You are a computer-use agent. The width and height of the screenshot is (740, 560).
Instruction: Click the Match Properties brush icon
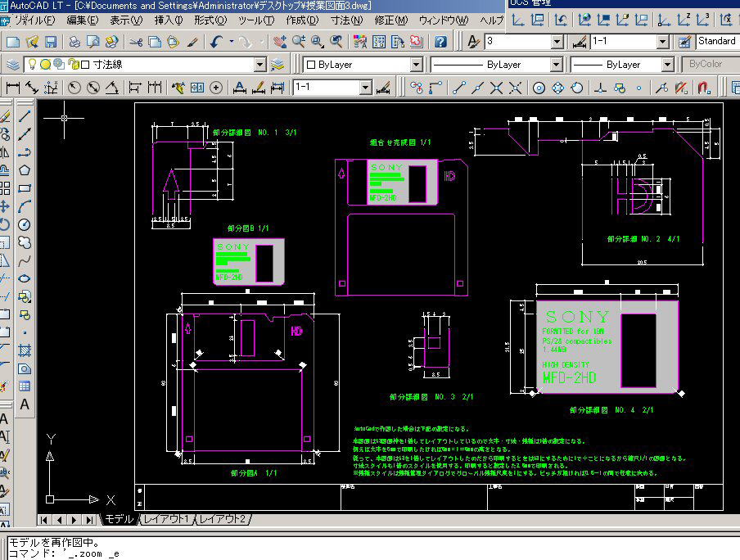(x=192, y=42)
